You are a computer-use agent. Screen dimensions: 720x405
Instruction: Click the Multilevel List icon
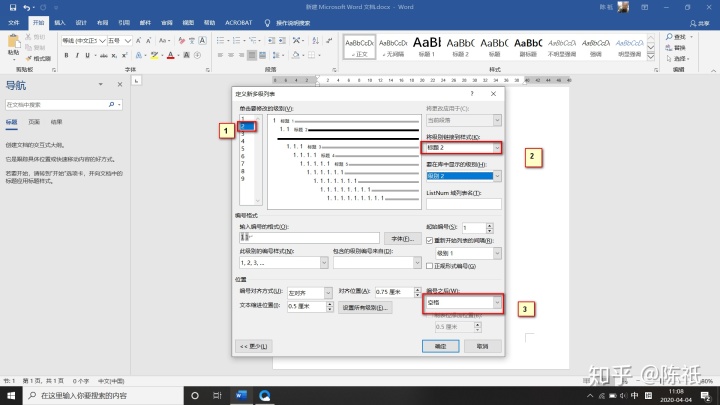[x=252, y=41]
